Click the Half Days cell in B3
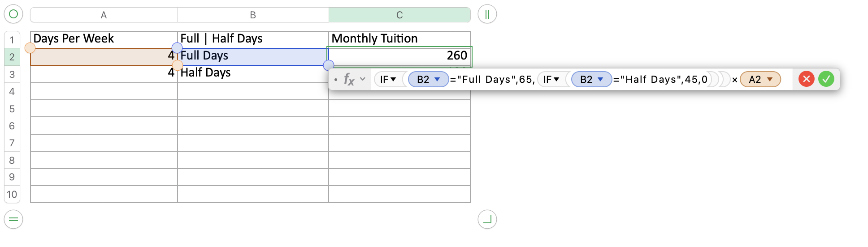 (x=252, y=73)
